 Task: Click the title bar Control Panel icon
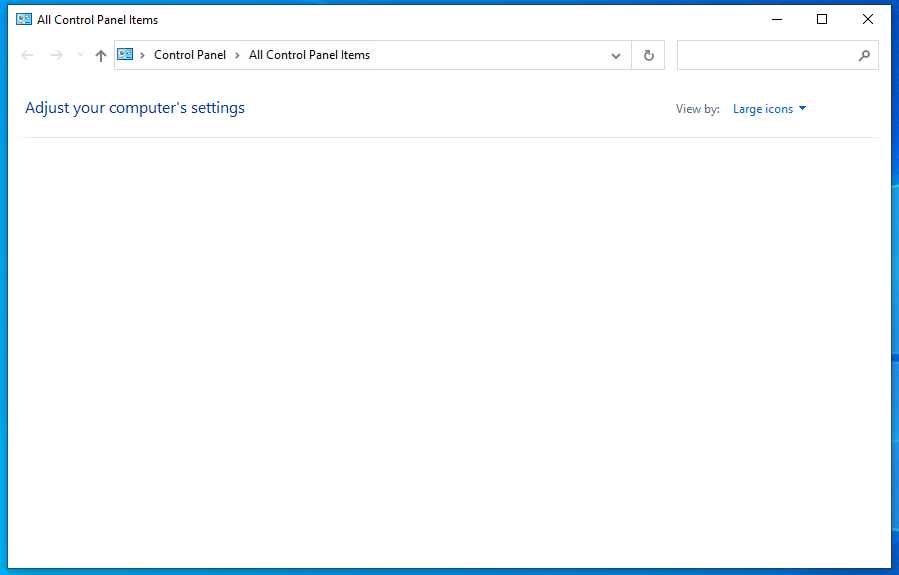(x=24, y=19)
